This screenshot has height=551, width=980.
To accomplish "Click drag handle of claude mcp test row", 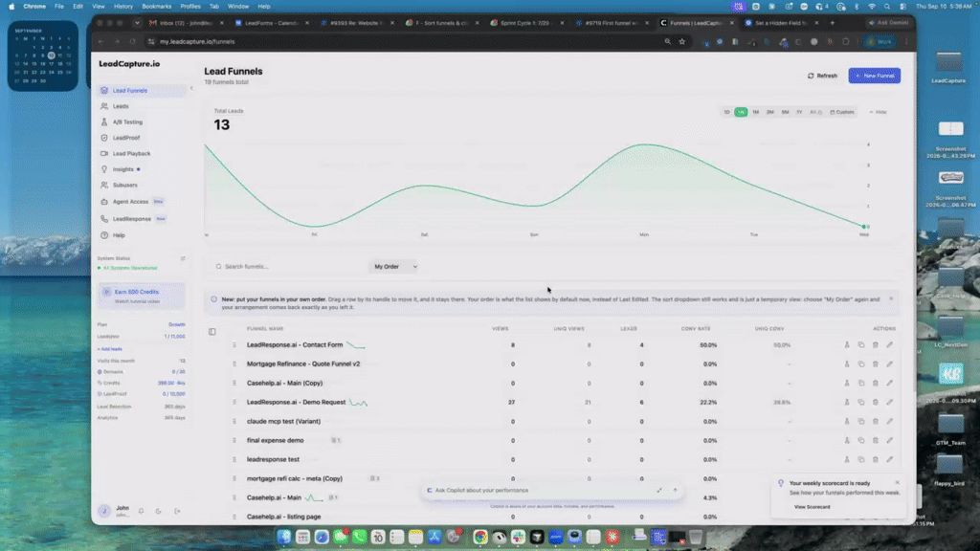I will click(x=234, y=422).
